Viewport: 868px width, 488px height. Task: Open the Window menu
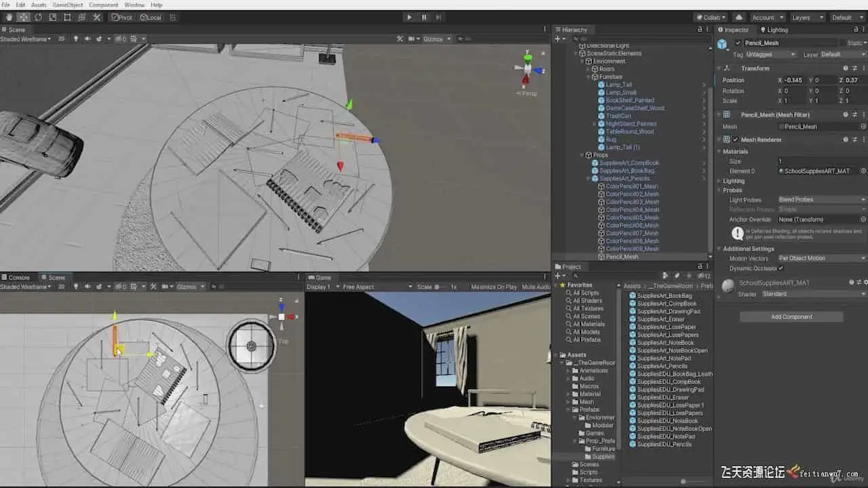coord(134,5)
